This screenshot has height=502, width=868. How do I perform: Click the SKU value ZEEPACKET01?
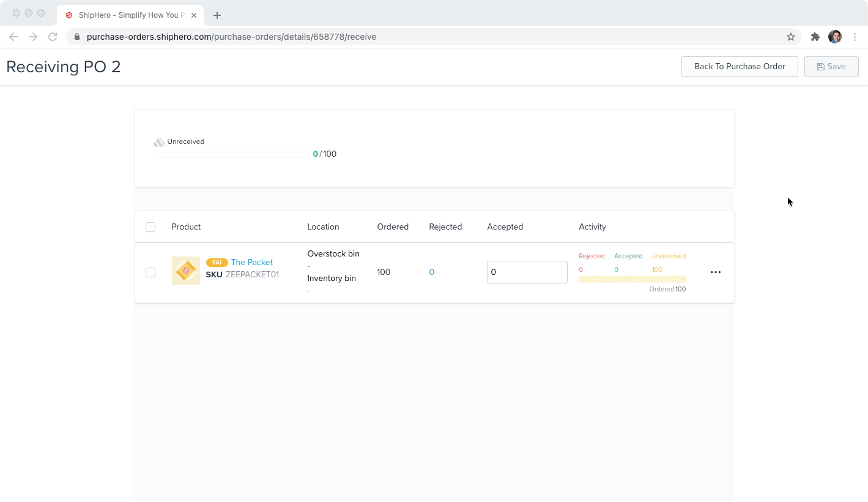[252, 274]
